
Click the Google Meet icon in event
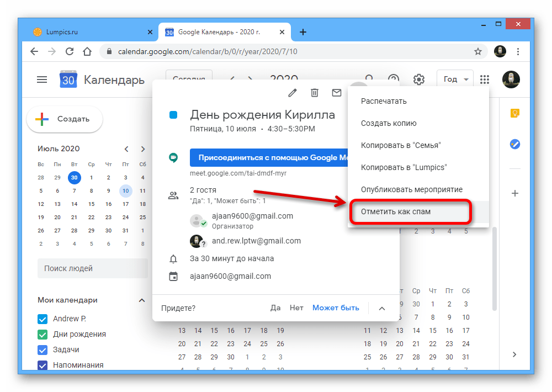[173, 157]
